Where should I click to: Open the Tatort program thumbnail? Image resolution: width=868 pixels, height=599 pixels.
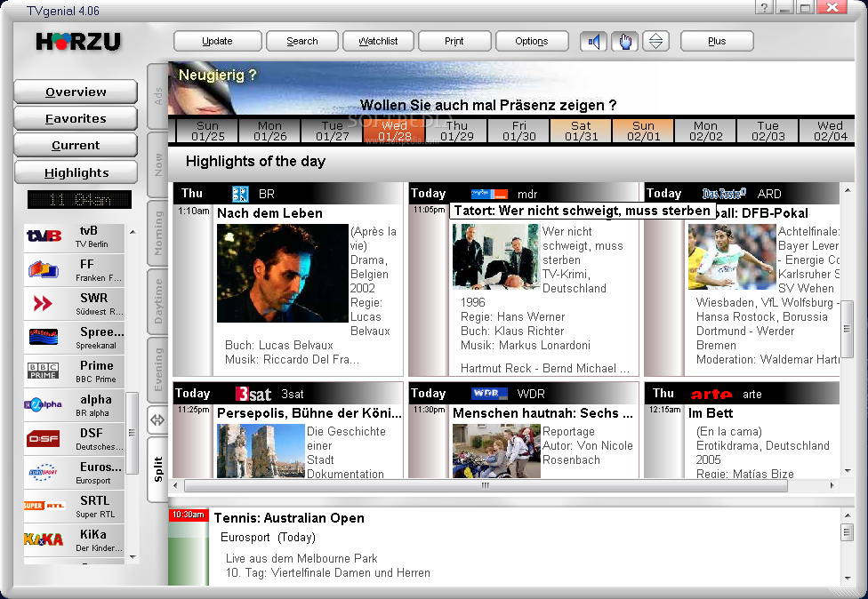coord(495,257)
